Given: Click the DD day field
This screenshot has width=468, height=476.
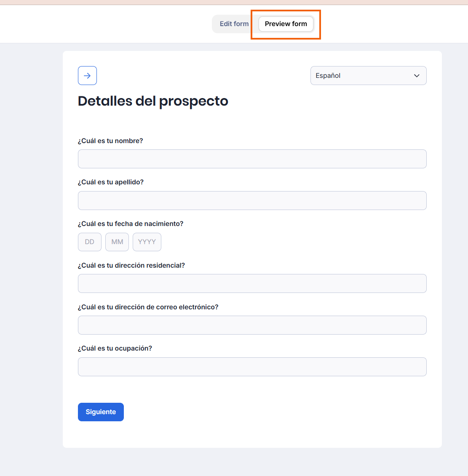Looking at the screenshot, I should point(90,242).
